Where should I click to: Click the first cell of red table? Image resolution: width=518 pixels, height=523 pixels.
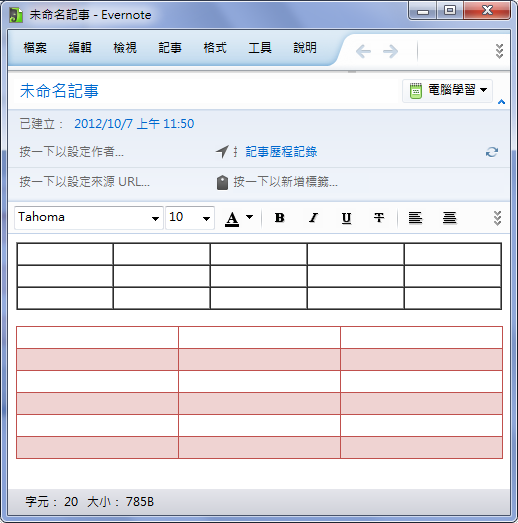[x=97, y=338]
